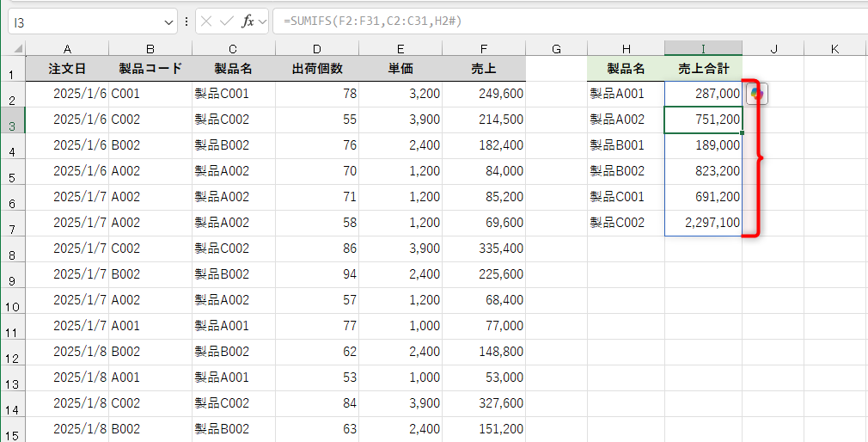Select cell I2 with value 287,000
868x442 pixels.
[x=704, y=94]
